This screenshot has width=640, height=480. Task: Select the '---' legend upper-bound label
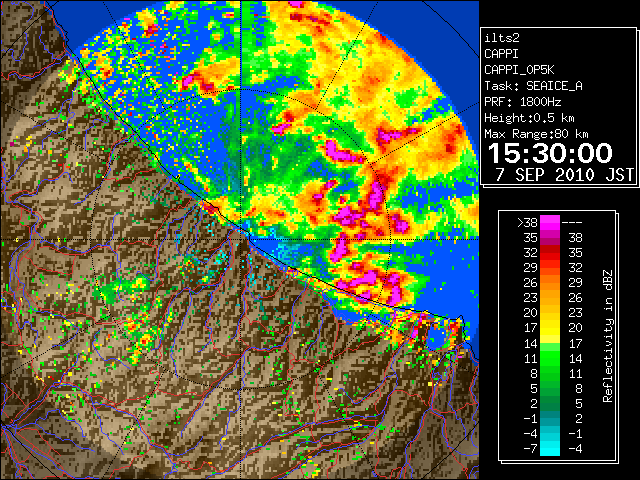(572, 222)
